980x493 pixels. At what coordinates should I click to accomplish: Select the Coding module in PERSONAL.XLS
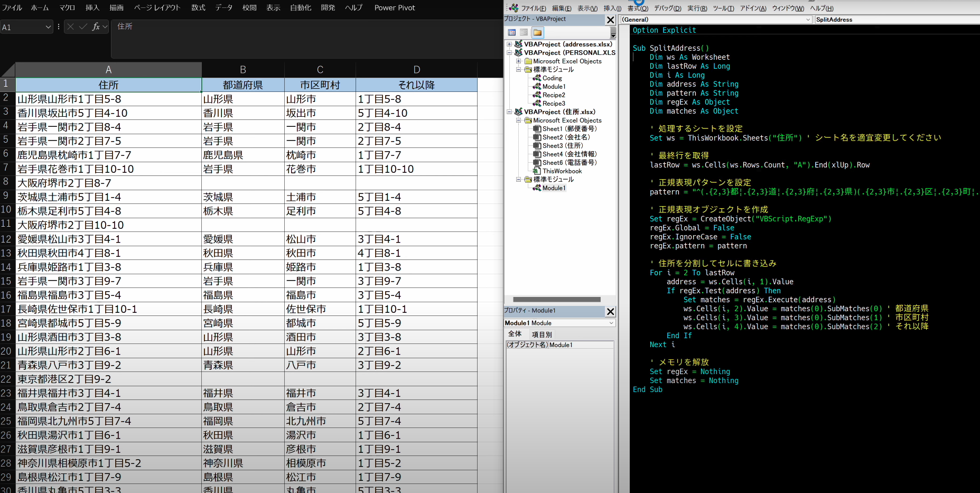click(552, 78)
